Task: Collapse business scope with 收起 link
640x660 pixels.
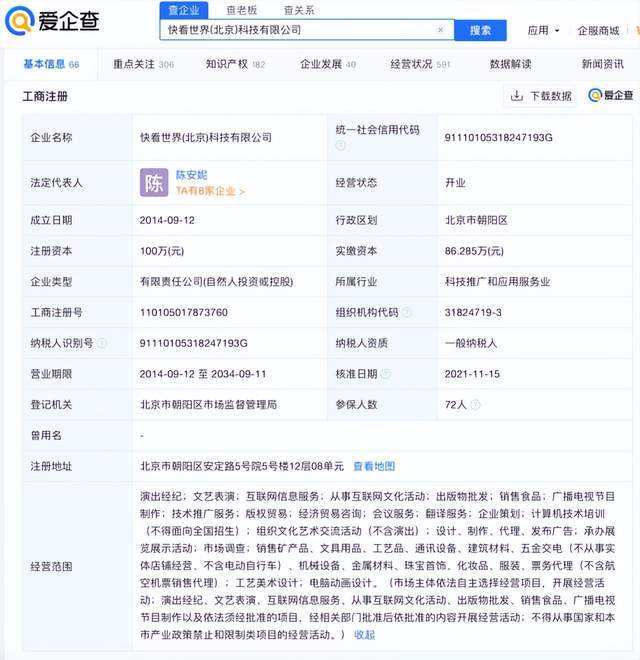Action: pyautogui.click(x=364, y=634)
